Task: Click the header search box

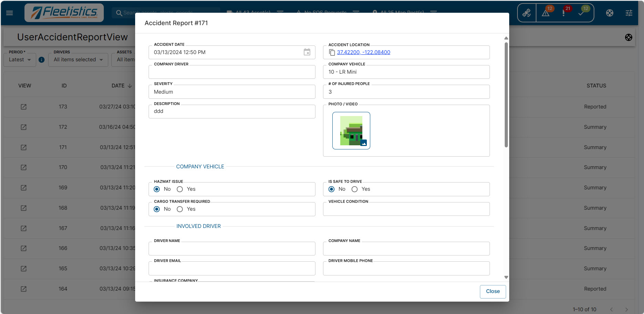Action: click(165, 13)
